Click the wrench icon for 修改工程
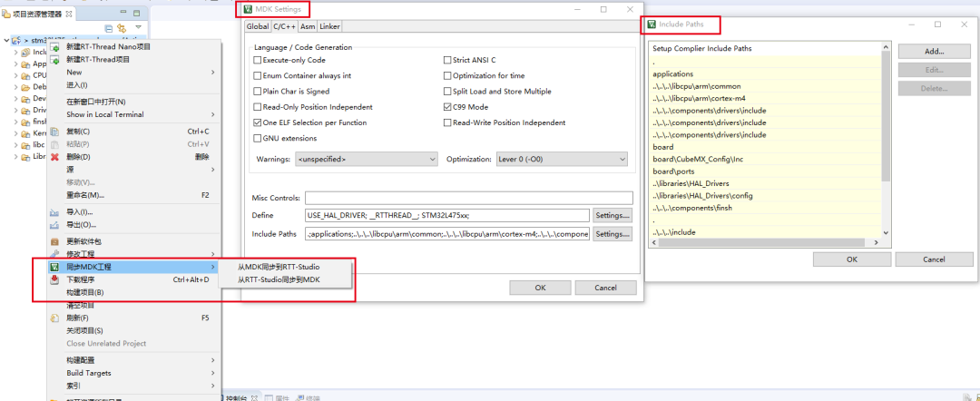 click(55, 254)
